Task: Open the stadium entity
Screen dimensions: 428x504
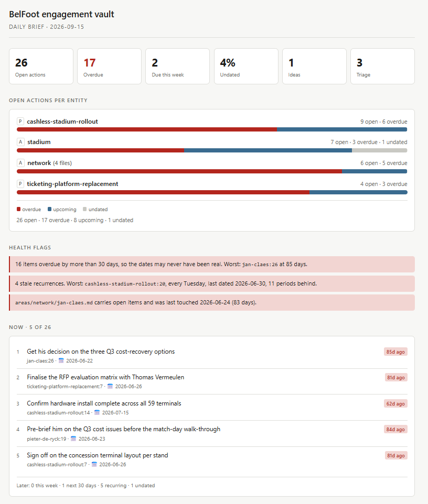Action: 39,142
